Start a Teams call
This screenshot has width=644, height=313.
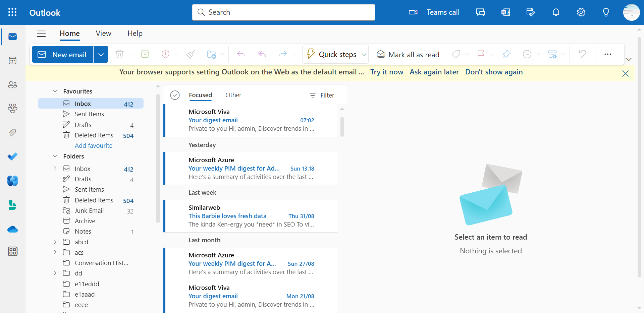[x=434, y=12]
